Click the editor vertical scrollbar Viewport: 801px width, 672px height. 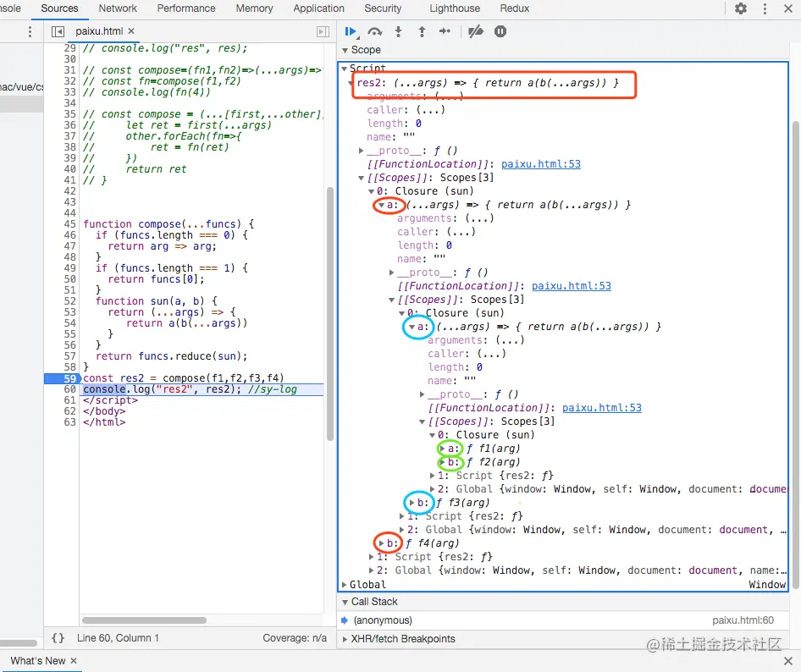[330, 314]
